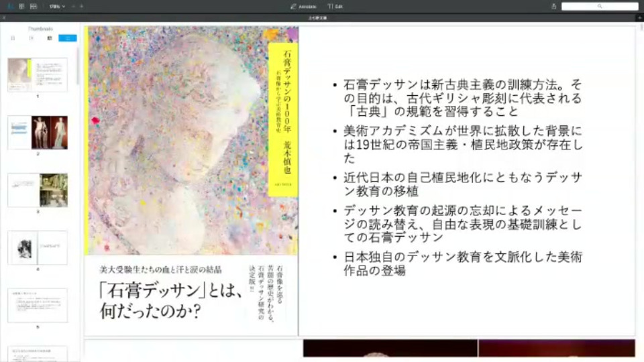This screenshot has height=362, width=644.
Task: Click the bullet text starting デッサン教育の起源
Action: pyautogui.click(x=463, y=224)
